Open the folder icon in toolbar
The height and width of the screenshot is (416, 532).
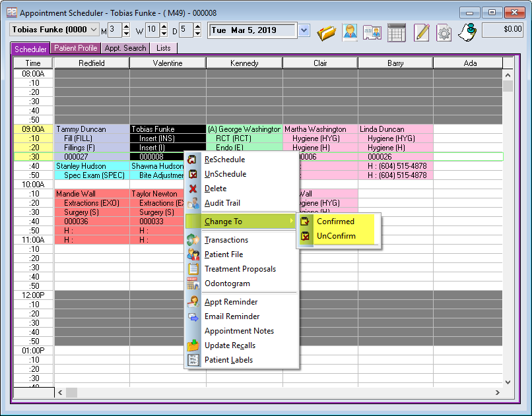[326, 32]
